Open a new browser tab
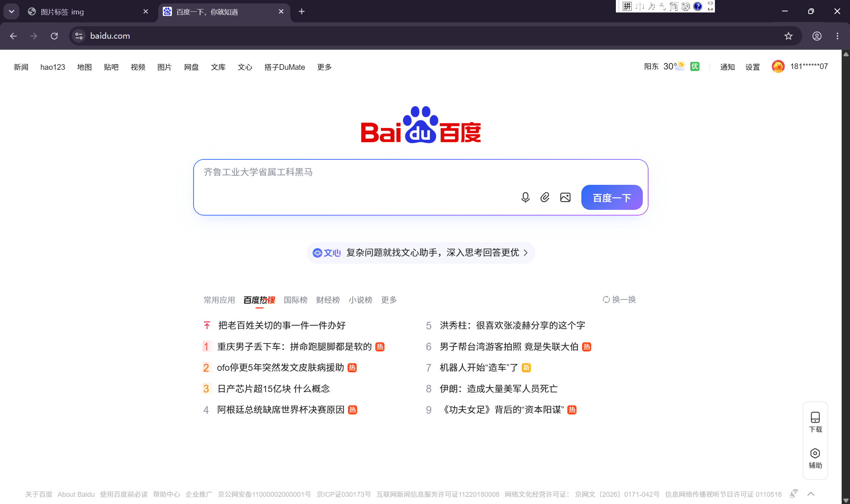Viewport: 850px width, 504px height. pos(302,12)
